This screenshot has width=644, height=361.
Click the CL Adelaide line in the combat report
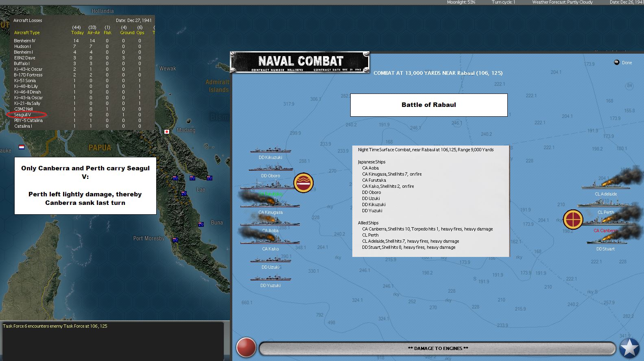coord(410,241)
